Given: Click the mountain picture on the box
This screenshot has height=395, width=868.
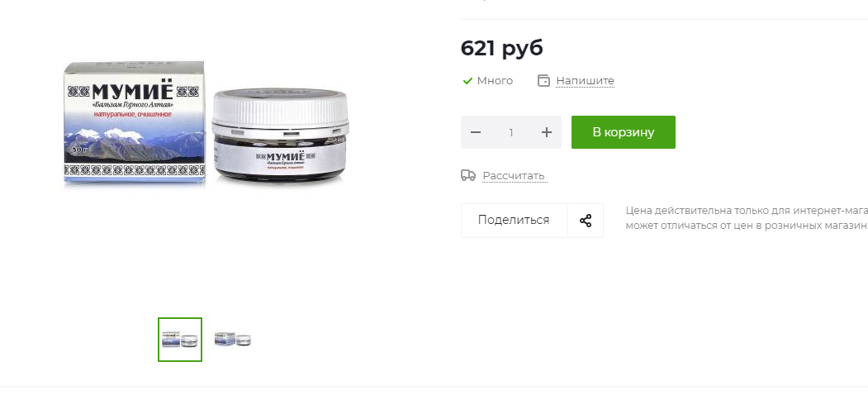Looking at the screenshot, I should [134, 144].
